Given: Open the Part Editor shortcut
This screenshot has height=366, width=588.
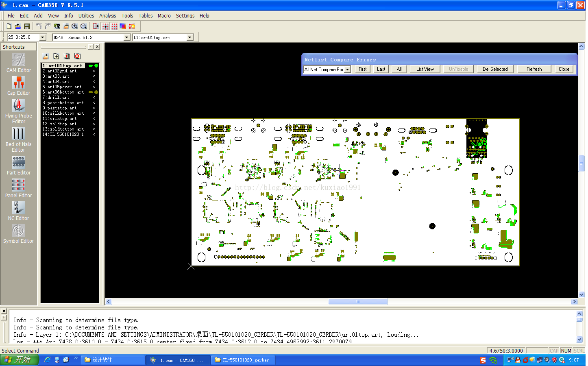Looking at the screenshot, I should pos(18,166).
